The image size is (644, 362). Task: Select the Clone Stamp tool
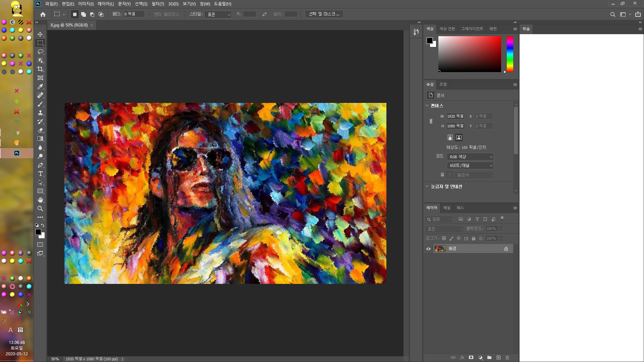click(x=40, y=113)
